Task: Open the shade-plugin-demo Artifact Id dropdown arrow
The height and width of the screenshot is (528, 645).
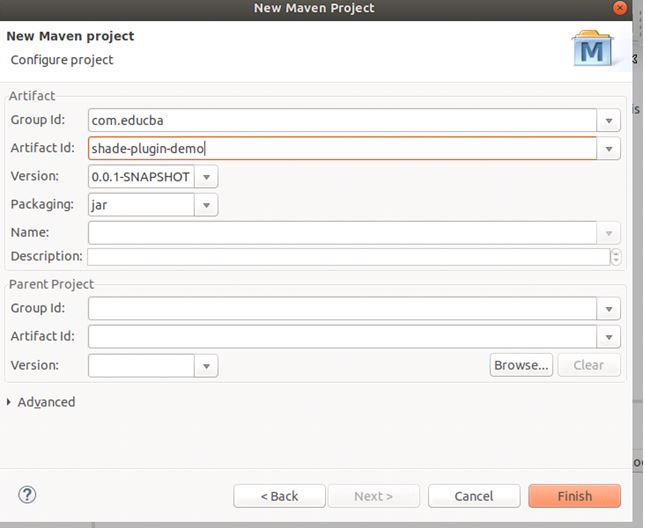Action: pos(609,148)
